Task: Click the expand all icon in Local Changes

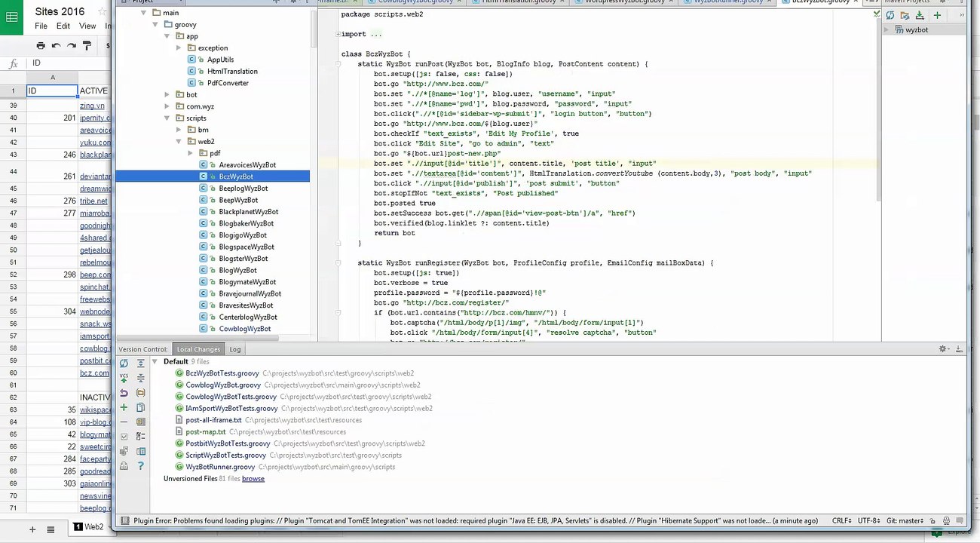Action: (x=140, y=364)
